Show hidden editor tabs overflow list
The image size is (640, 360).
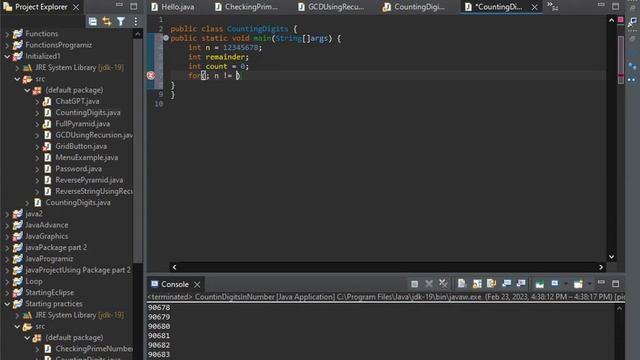click(552, 6)
